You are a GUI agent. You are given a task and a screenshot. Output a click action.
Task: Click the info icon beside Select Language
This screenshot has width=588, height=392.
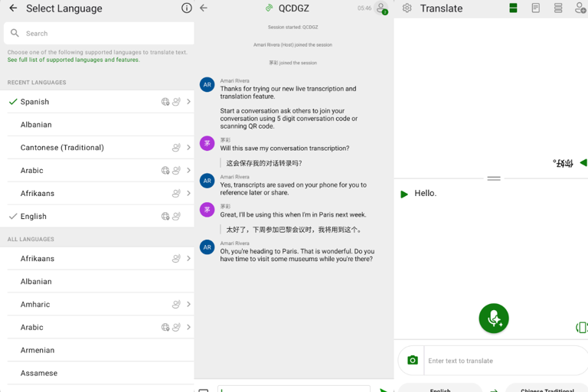(186, 8)
